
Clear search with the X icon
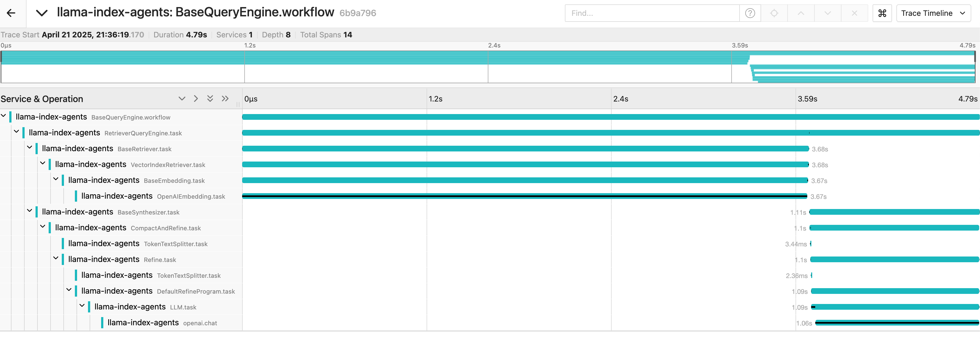coord(854,13)
